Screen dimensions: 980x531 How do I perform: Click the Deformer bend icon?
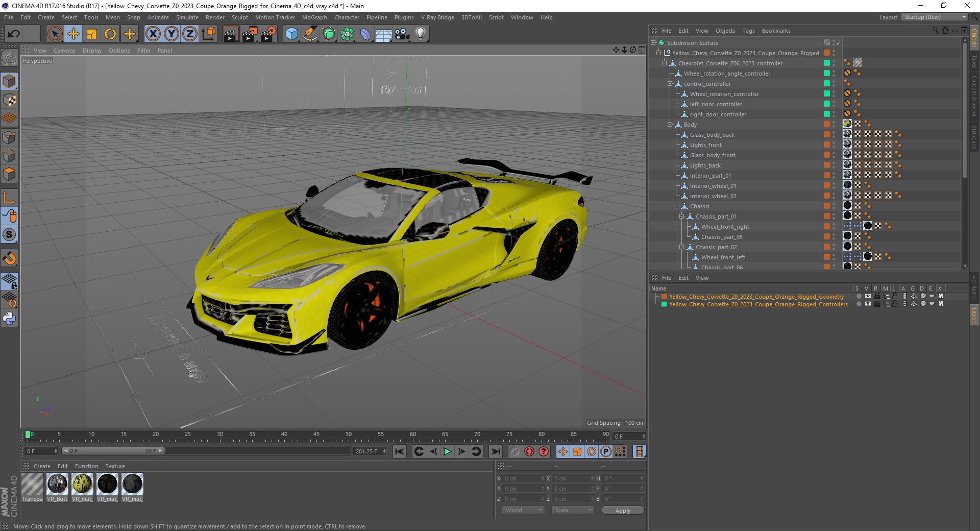[x=365, y=34]
